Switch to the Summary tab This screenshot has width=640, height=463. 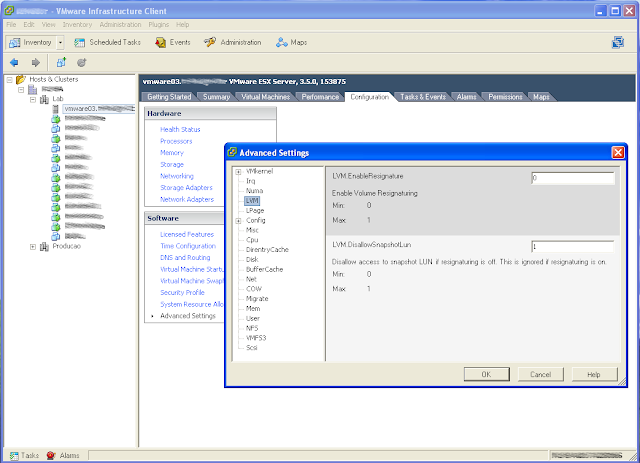216,97
